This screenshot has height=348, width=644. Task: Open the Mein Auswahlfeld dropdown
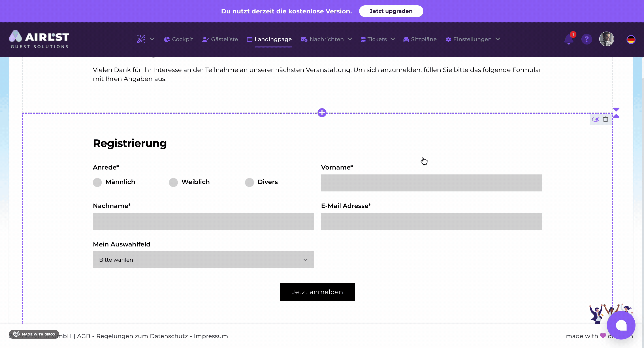click(x=203, y=260)
